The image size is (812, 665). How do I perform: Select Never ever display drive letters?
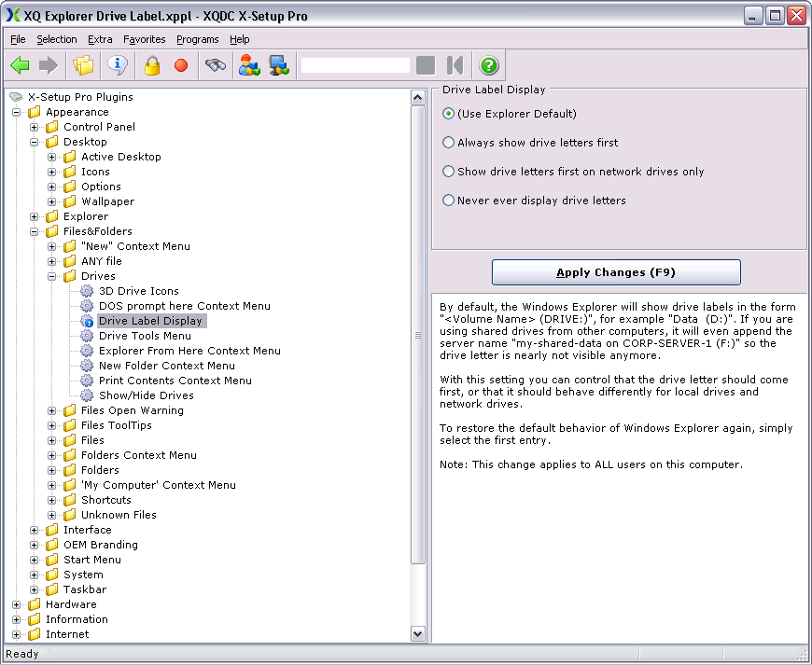coord(448,201)
